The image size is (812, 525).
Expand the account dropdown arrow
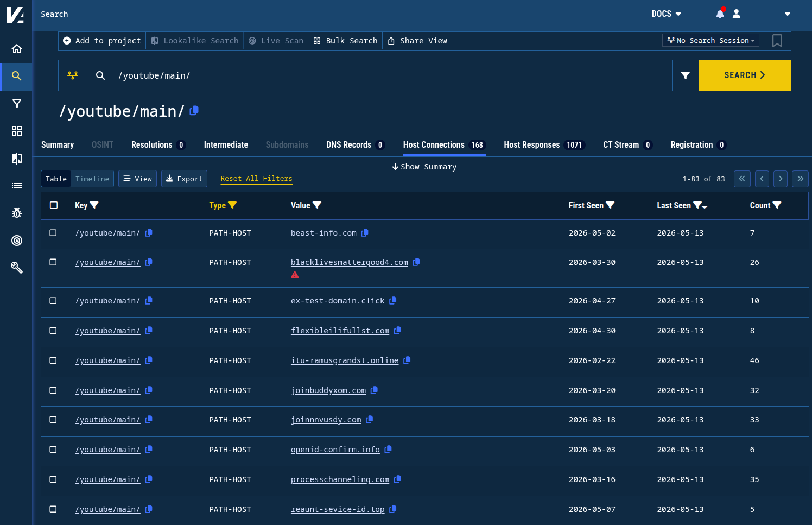(x=788, y=14)
